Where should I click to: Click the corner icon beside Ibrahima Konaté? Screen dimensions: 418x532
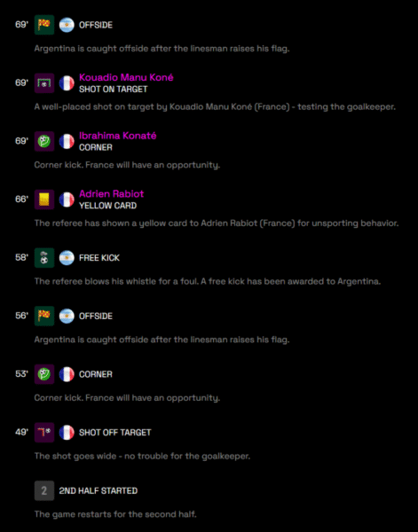44,141
